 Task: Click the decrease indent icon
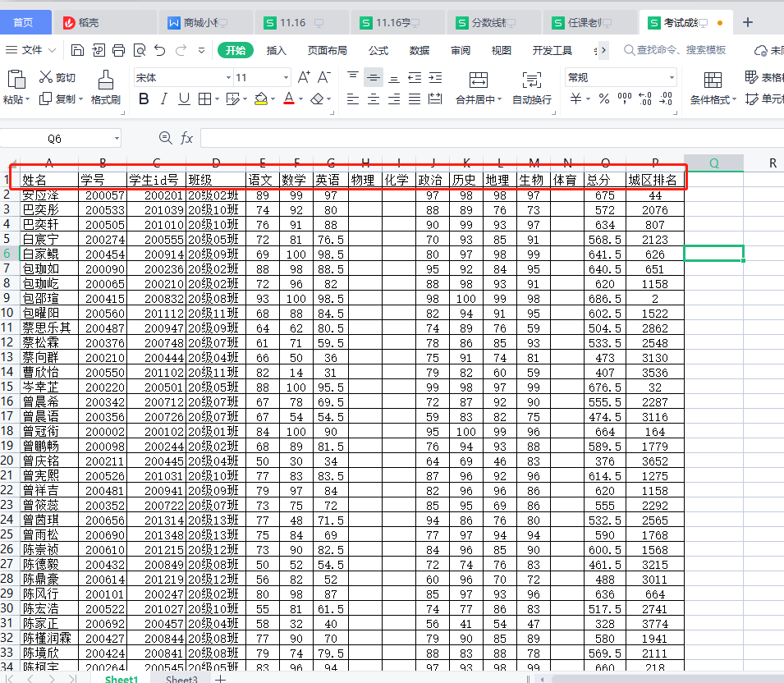415,77
